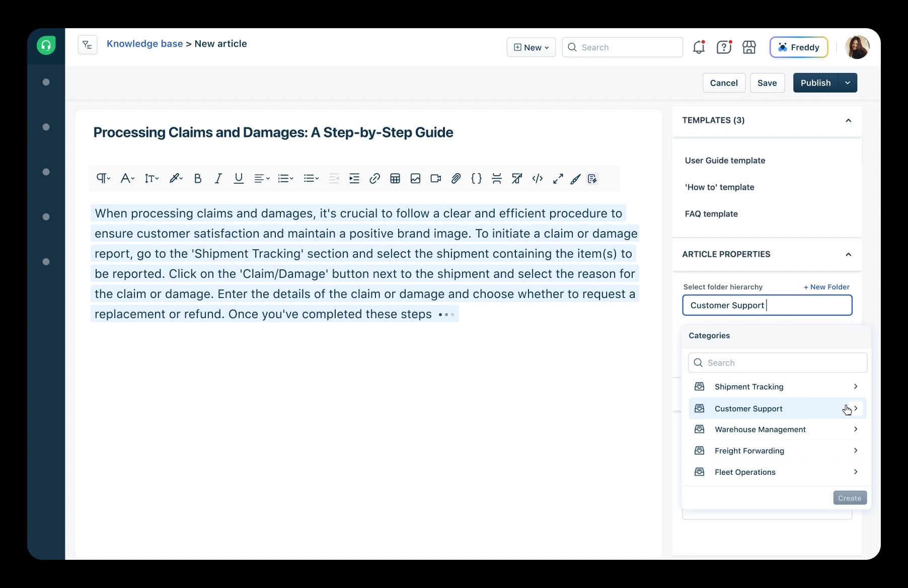
Task: Click the user profile avatar
Action: click(857, 47)
